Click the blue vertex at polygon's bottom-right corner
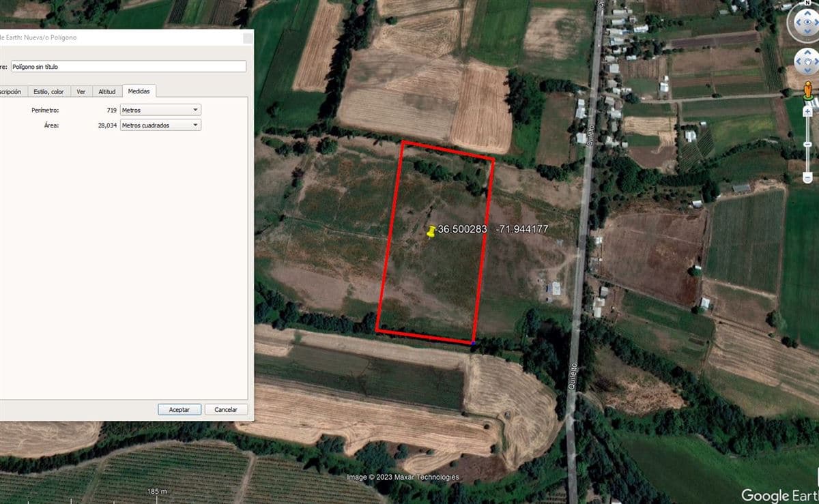Viewport: 819px width, 504px height. pyautogui.click(x=473, y=343)
